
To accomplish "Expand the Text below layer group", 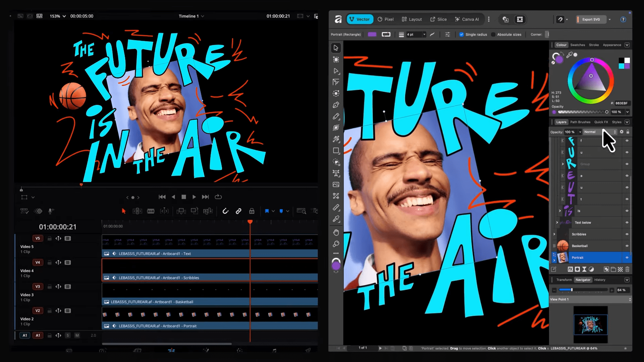I will pos(557,223).
